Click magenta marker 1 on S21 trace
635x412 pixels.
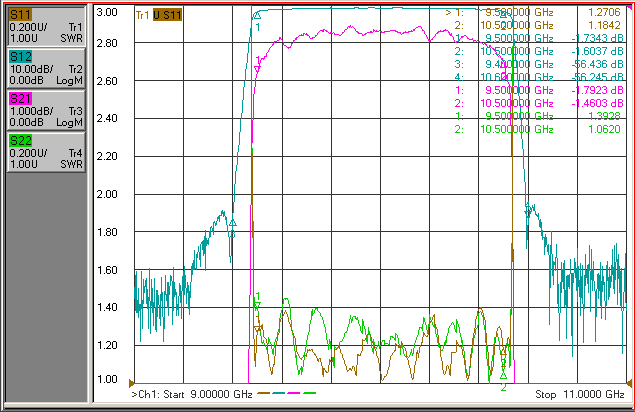point(257,70)
